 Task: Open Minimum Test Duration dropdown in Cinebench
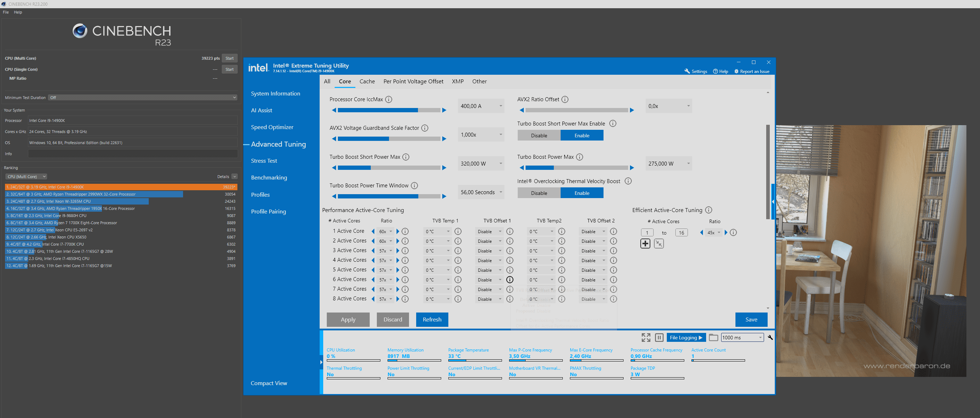(143, 98)
